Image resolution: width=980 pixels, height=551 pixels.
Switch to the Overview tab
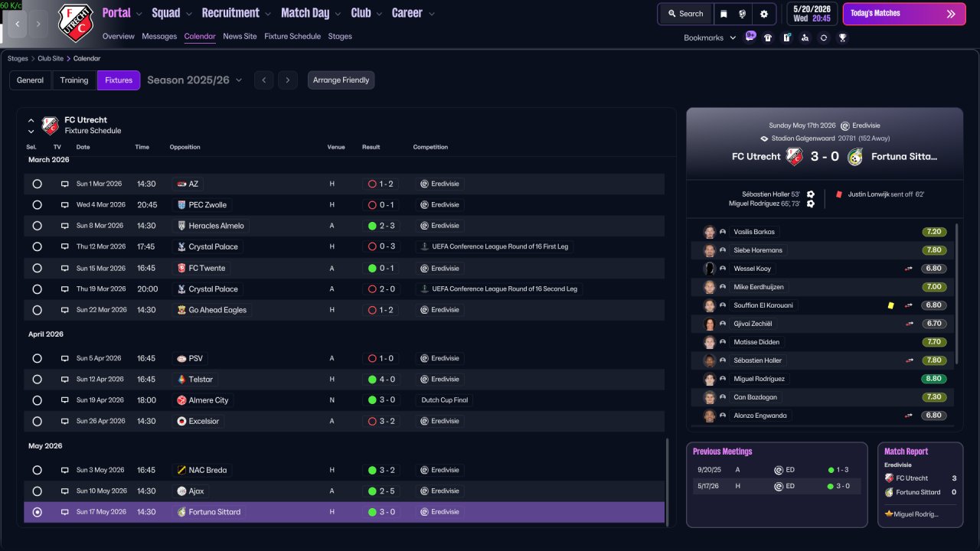click(x=118, y=37)
